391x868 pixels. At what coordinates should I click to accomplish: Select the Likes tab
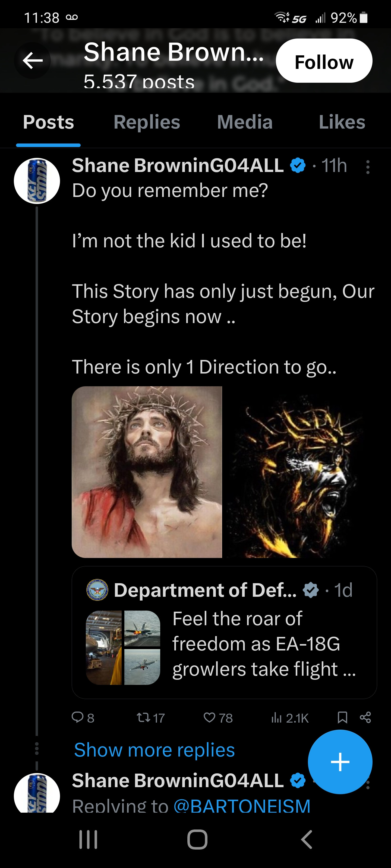[x=342, y=122]
